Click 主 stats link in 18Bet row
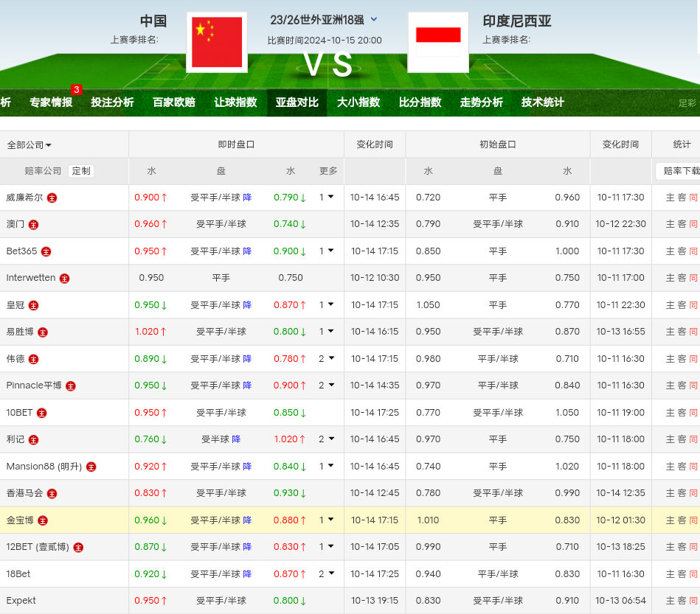700x614 pixels. click(x=670, y=574)
